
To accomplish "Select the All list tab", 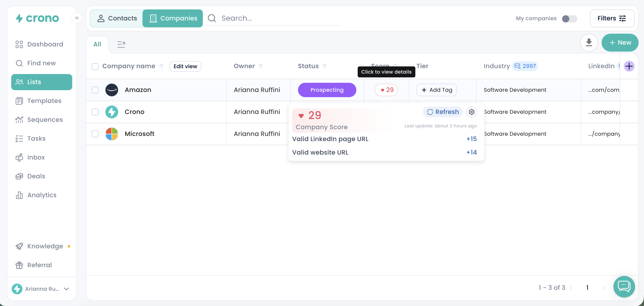I will pos(97,44).
